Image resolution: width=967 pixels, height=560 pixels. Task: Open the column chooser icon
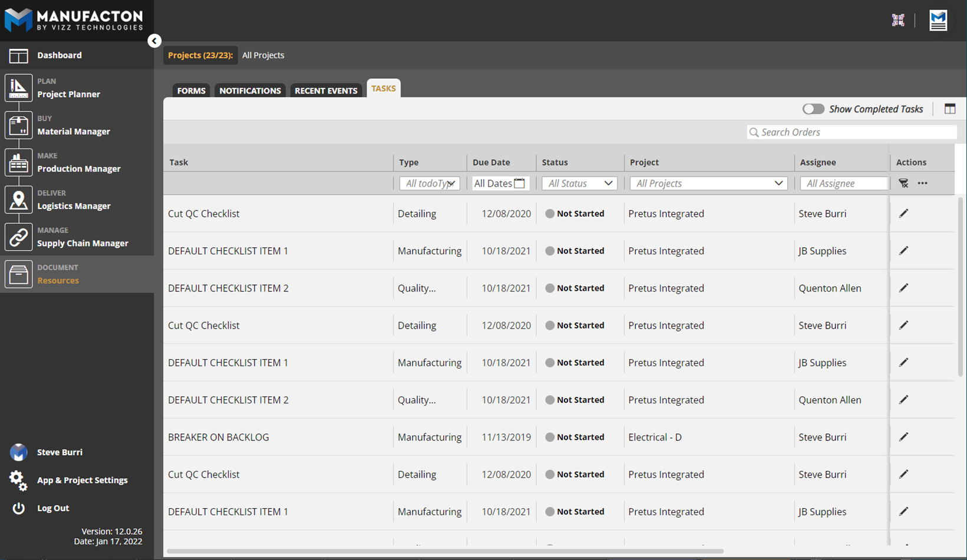[949, 109]
